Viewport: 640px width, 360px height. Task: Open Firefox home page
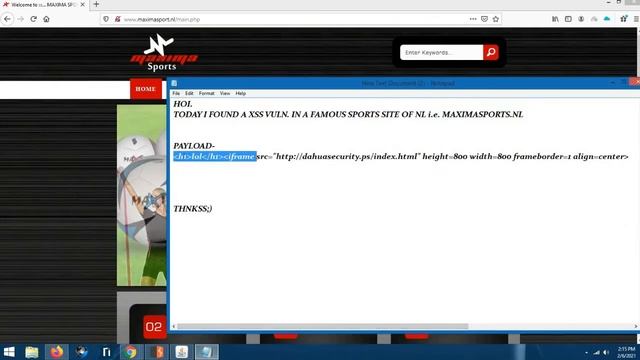tap(47, 19)
